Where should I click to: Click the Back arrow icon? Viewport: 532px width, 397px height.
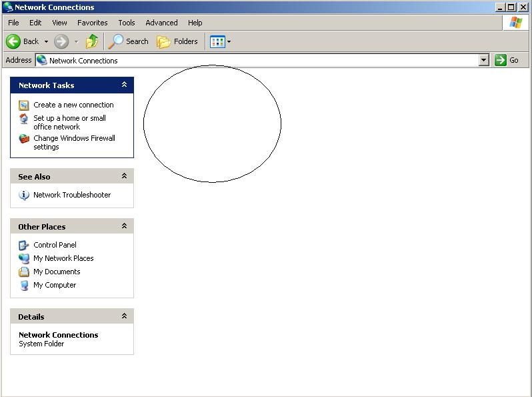point(13,41)
